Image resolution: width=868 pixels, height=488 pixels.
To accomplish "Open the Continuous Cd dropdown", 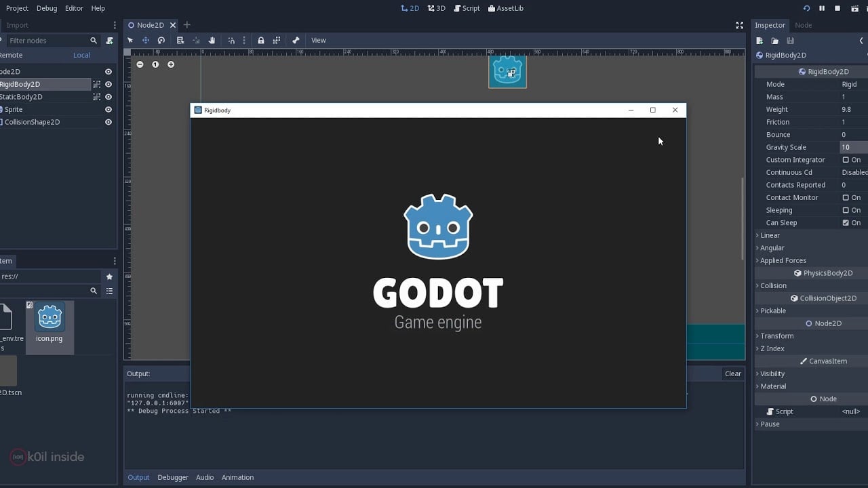I will 854,173.
